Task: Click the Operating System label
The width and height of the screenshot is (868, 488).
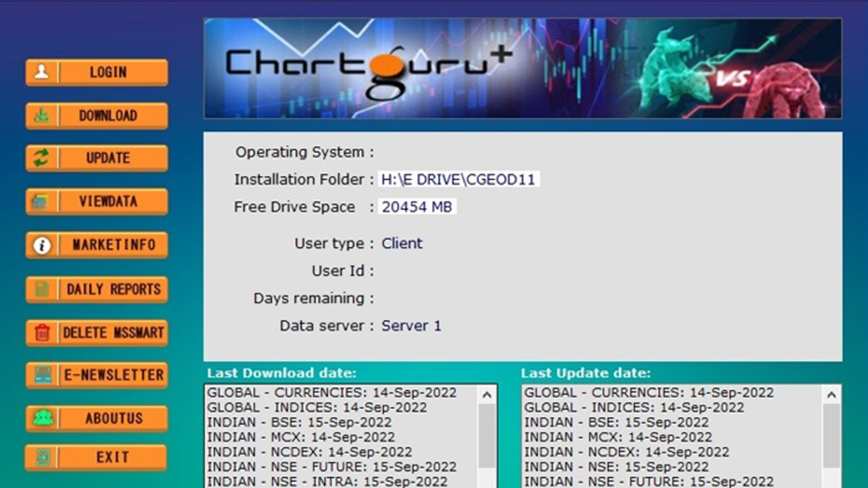Action: [x=305, y=152]
